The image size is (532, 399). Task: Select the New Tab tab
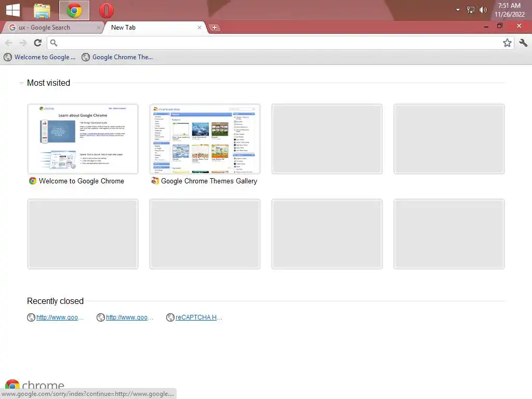pyautogui.click(x=155, y=28)
